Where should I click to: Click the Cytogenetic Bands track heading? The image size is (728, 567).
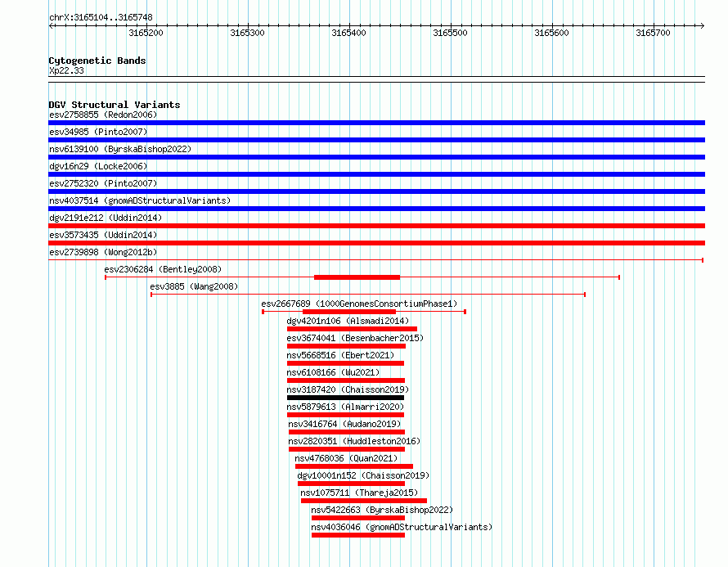pyautogui.click(x=97, y=61)
